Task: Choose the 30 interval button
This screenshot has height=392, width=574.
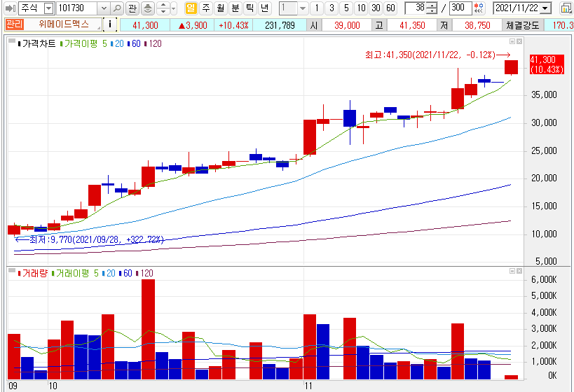Action: point(376,8)
